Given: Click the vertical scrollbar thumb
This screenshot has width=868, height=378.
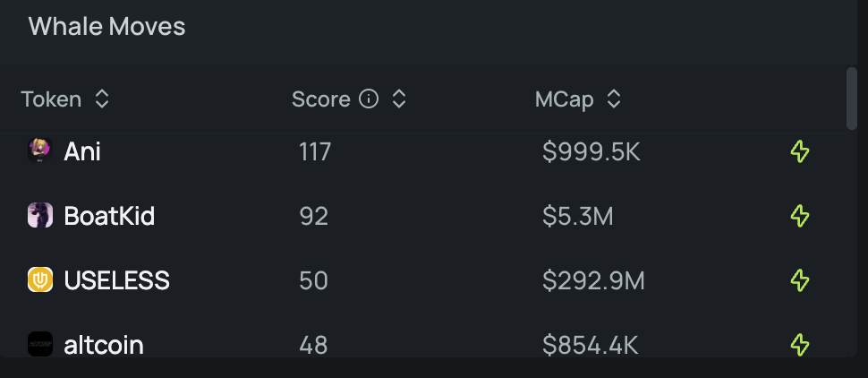Looking at the screenshot, I should click(852, 99).
